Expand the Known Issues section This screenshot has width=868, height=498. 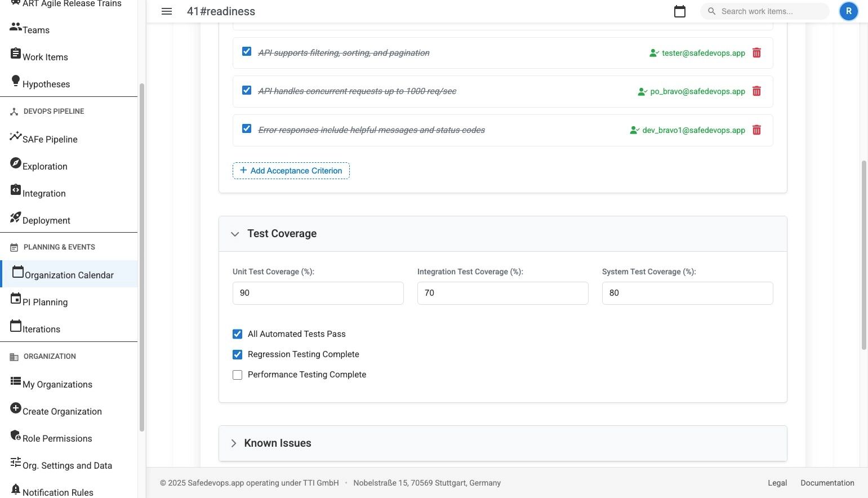pyautogui.click(x=234, y=443)
